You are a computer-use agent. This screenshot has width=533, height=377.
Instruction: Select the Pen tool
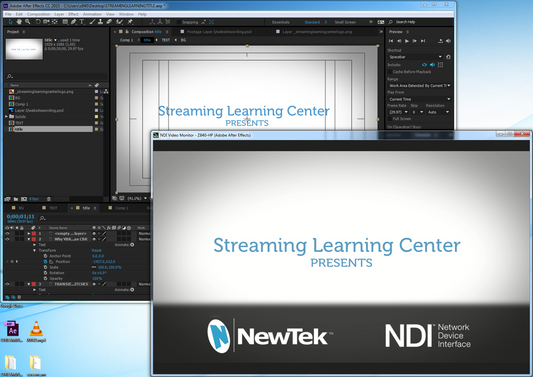point(73,22)
